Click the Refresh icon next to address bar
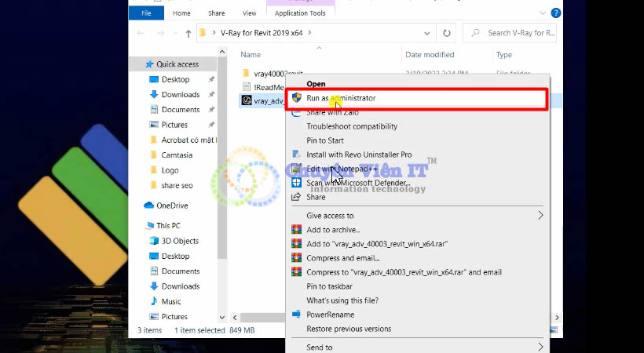Screen dimensions: 644x353 [x=447, y=33]
